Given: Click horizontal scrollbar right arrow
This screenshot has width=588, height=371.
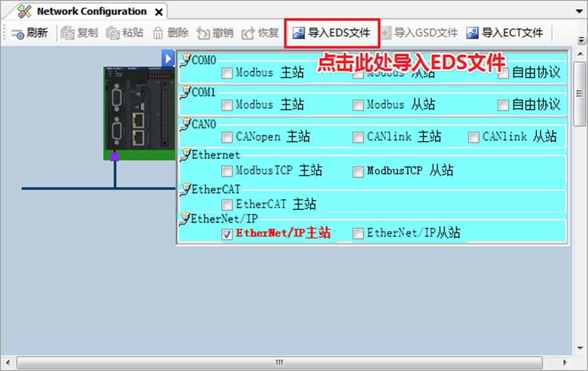Looking at the screenshot, I should click(x=565, y=362).
